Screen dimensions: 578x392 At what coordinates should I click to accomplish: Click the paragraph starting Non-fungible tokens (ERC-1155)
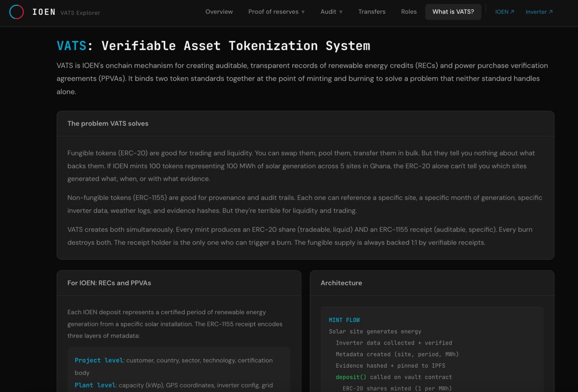coord(305,204)
